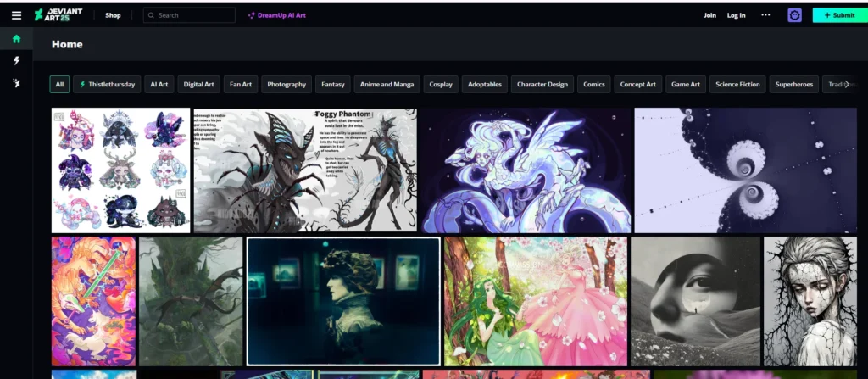Open the blue winged dragon artwork
The width and height of the screenshot is (868, 379).
pyautogui.click(x=526, y=170)
